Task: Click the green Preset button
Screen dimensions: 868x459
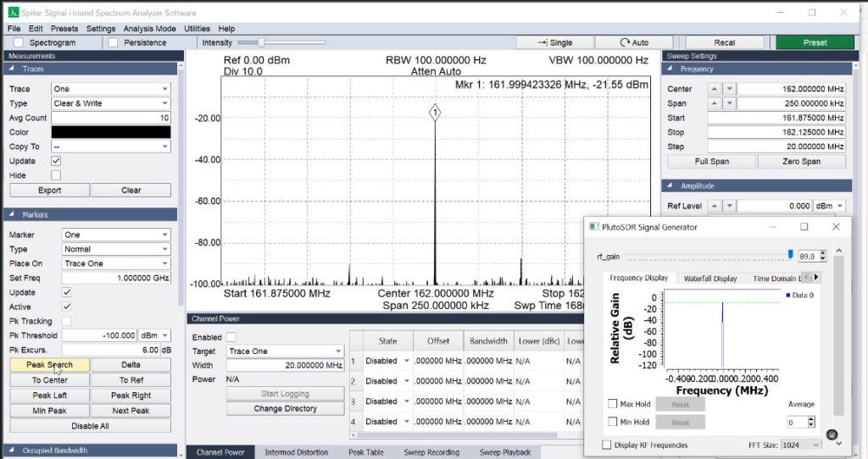Action: [x=815, y=42]
